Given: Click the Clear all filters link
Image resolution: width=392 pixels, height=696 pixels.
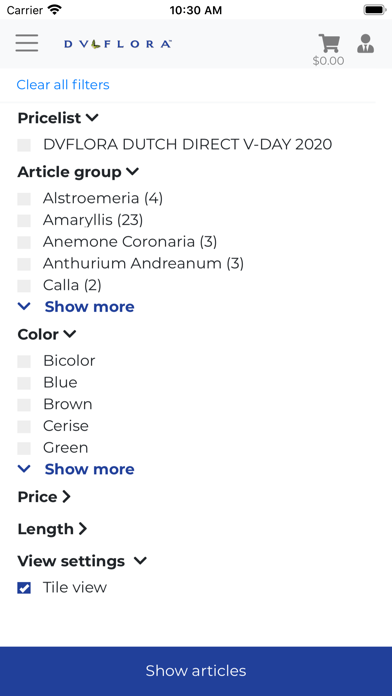Looking at the screenshot, I should coord(63,84).
